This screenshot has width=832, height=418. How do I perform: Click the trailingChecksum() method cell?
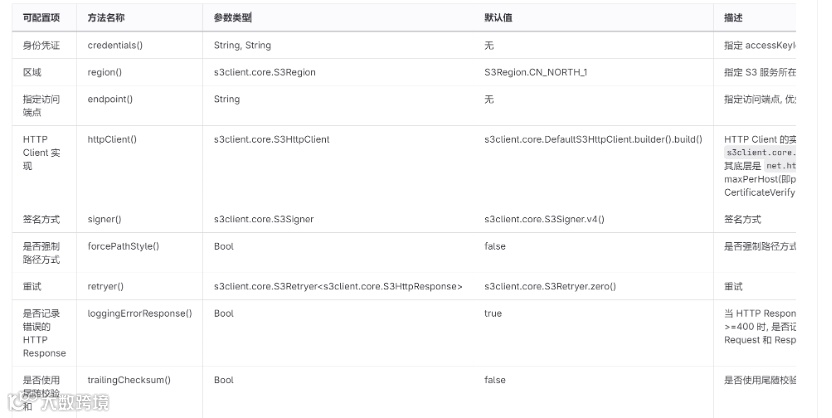129,380
